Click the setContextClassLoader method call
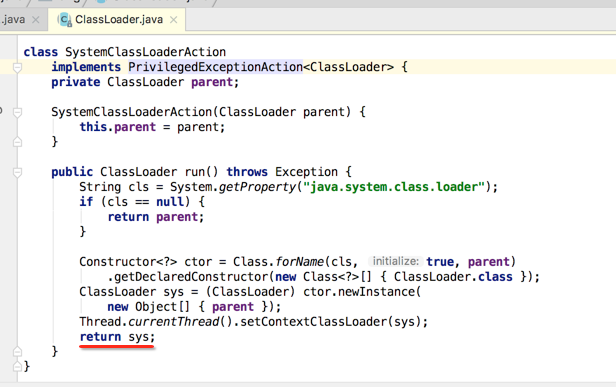 tap(314, 322)
